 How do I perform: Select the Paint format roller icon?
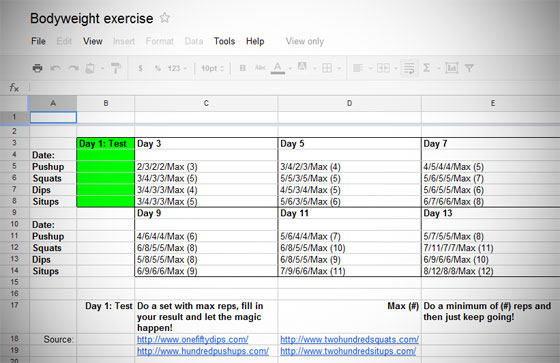pos(116,68)
